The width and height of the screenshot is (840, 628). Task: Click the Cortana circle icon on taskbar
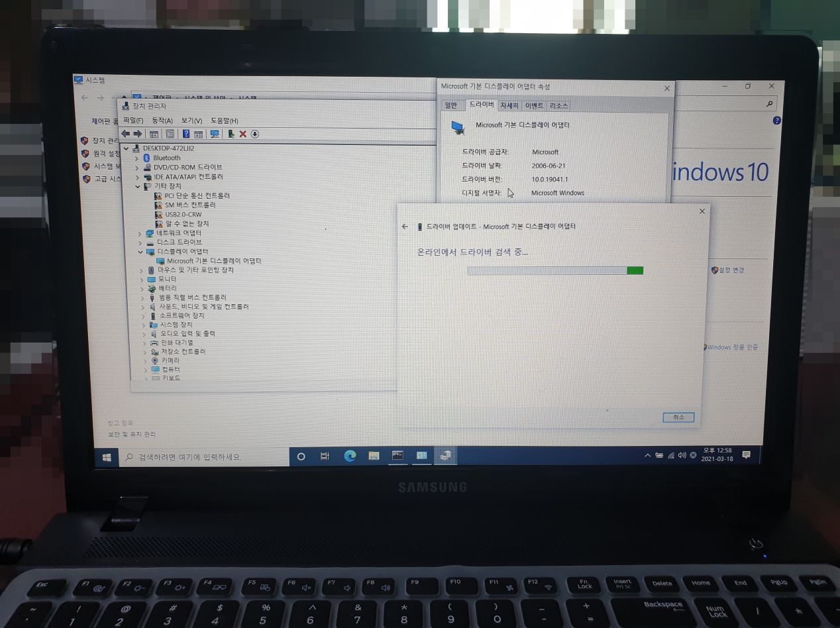click(301, 456)
